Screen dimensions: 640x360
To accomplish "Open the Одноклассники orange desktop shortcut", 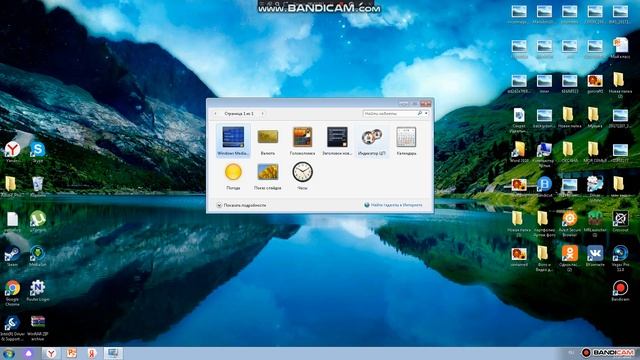I will 569,258.
